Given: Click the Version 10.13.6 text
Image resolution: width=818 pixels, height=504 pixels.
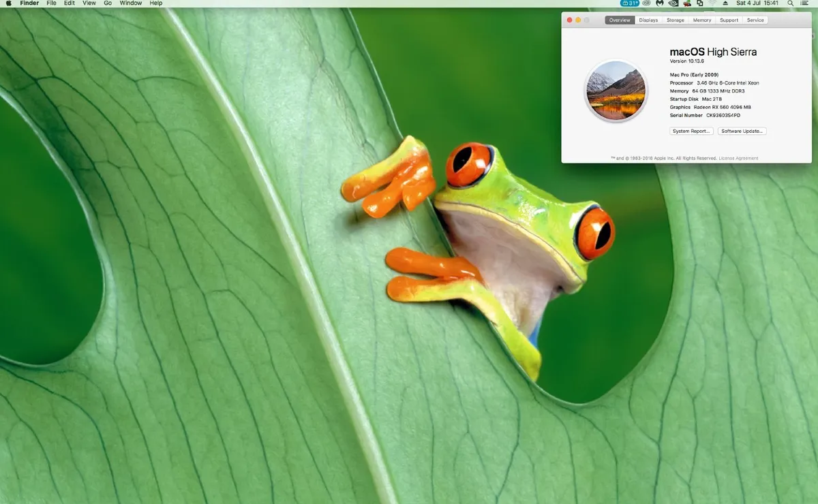Looking at the screenshot, I should pos(686,61).
